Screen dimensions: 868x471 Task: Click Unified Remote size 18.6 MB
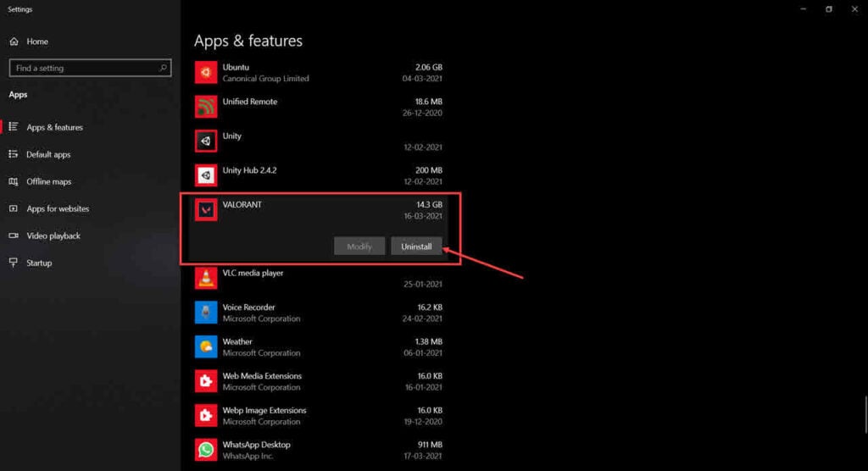[x=428, y=102]
